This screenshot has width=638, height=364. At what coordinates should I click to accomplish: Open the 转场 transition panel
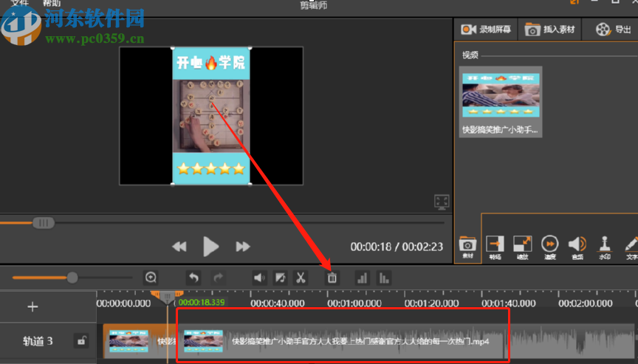(x=494, y=247)
